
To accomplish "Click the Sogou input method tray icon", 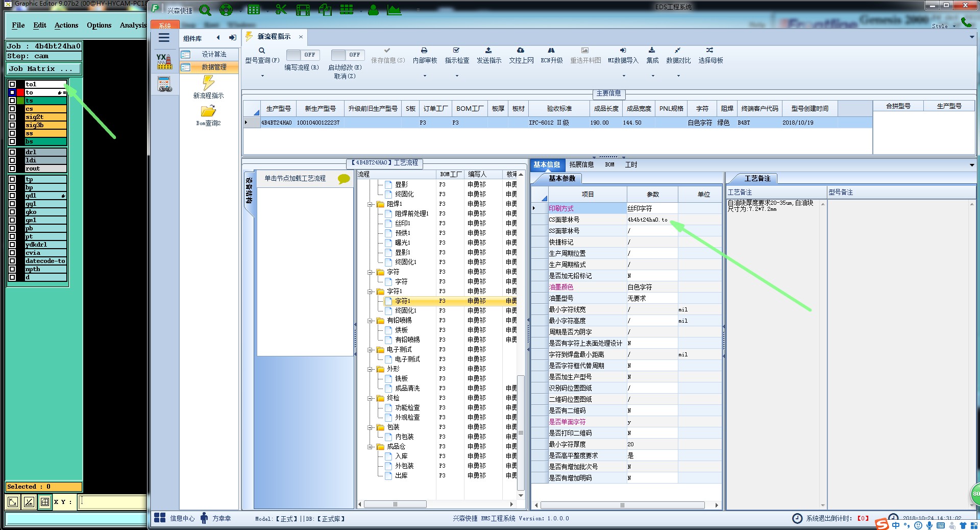I will (881, 525).
